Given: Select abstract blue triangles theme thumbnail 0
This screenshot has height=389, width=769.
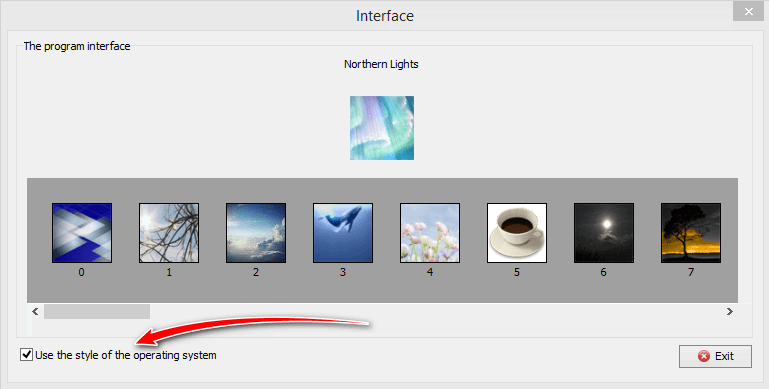Looking at the screenshot, I should (82, 233).
